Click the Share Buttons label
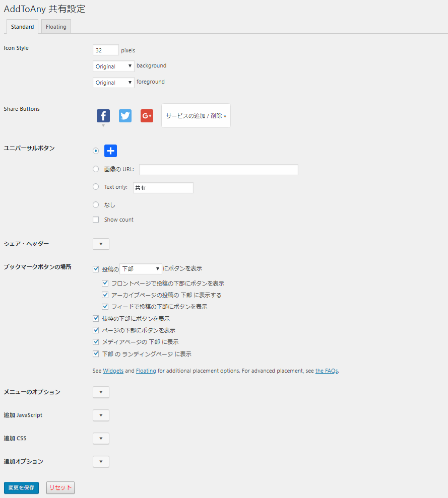448x498 pixels. (x=22, y=109)
